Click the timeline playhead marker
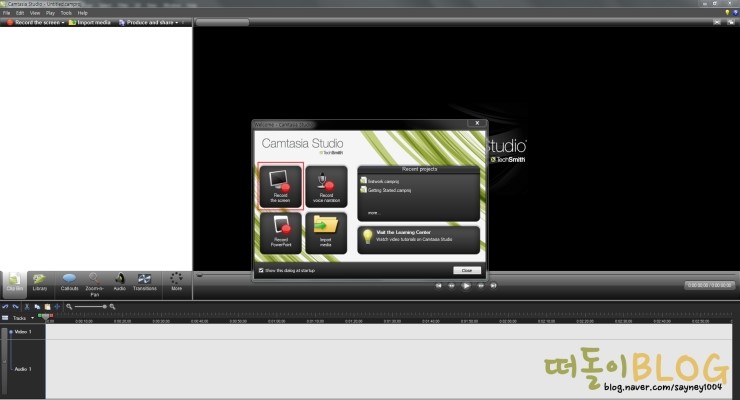The height and width of the screenshot is (400, 740). (45, 316)
